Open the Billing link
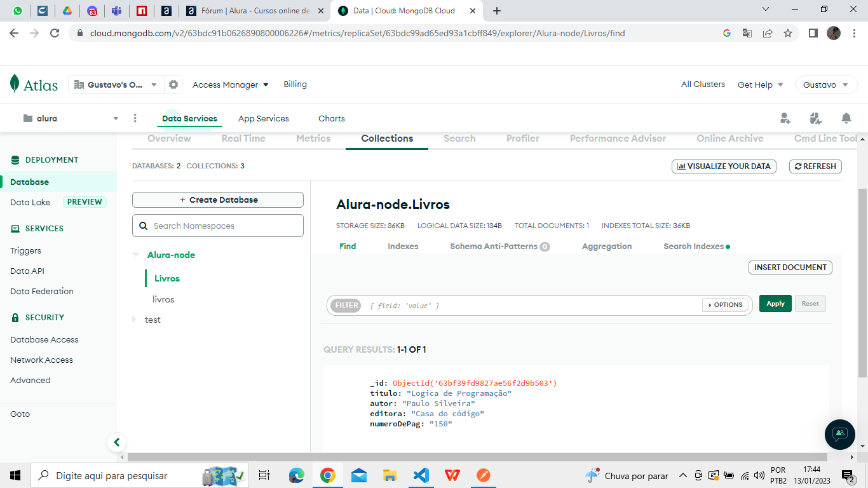This screenshot has height=488, width=868. (295, 84)
